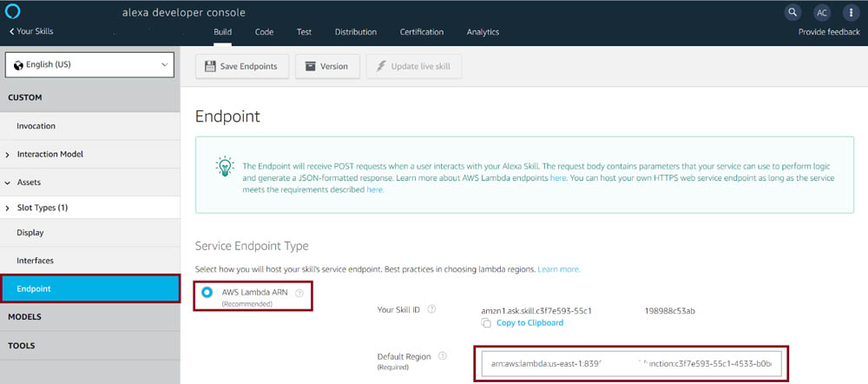Image resolution: width=868 pixels, height=384 pixels.
Task: Click the help icon beside Default Region
Action: (443, 356)
